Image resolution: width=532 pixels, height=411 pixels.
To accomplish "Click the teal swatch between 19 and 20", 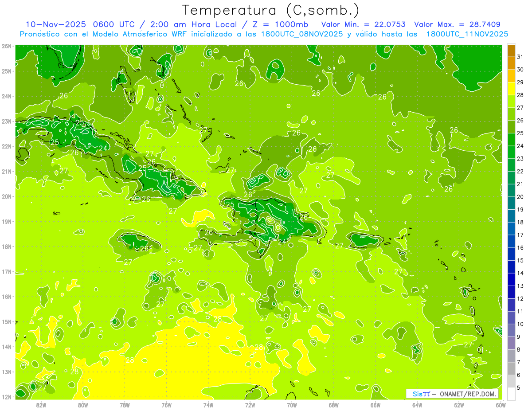I will coord(511,203).
